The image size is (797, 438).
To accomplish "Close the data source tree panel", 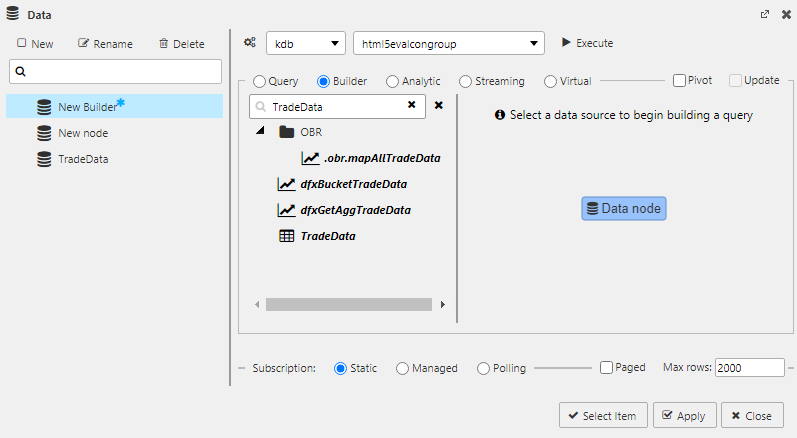I will (438, 105).
